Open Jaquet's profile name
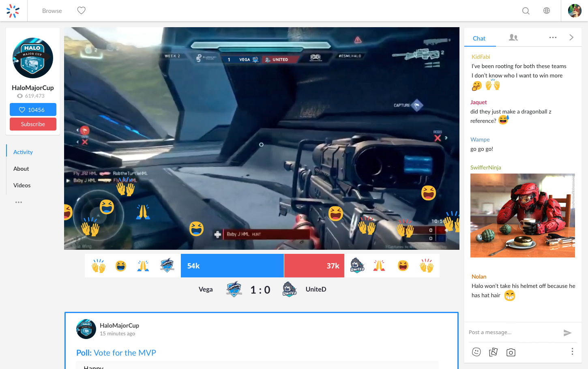Screen dimensions: 588x369 pos(479,102)
